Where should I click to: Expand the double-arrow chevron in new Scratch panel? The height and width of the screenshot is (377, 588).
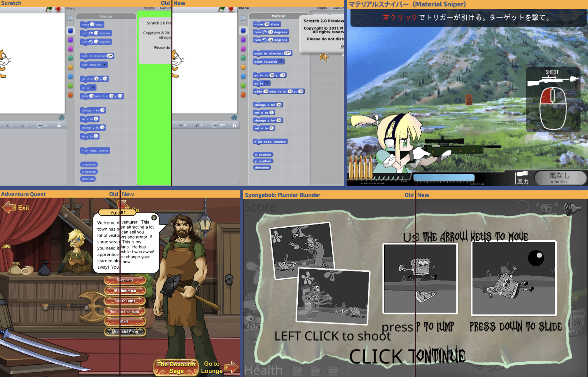(x=243, y=18)
